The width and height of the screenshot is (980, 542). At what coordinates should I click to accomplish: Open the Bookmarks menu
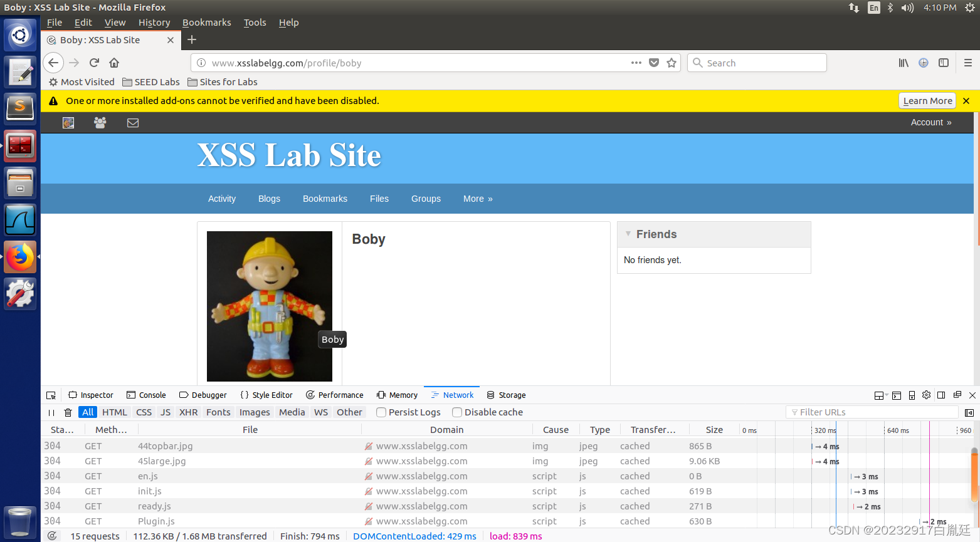point(207,23)
